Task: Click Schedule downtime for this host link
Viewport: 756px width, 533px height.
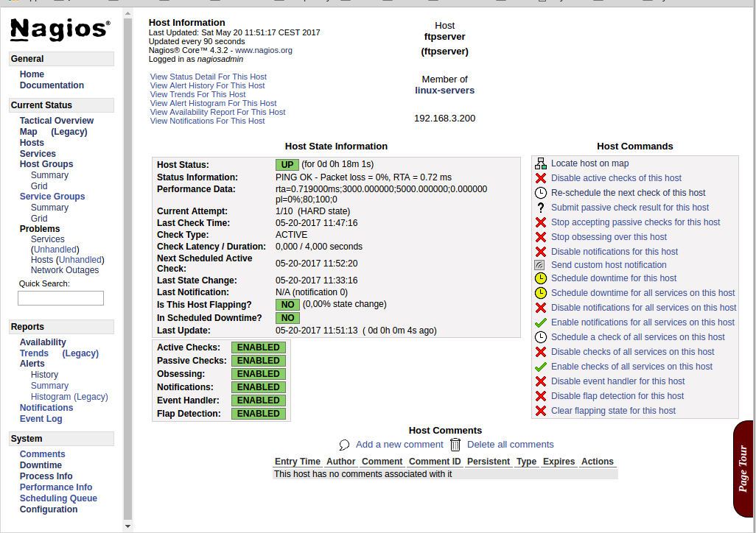Action: tap(614, 278)
